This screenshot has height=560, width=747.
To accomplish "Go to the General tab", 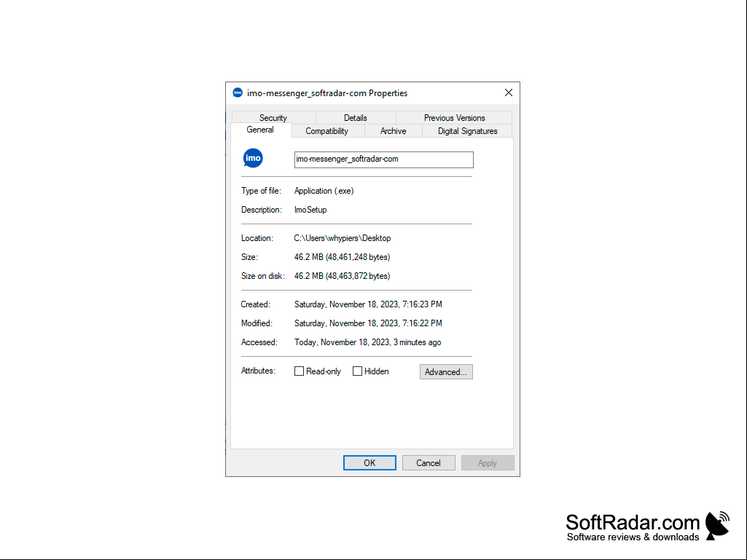I will pyautogui.click(x=260, y=130).
